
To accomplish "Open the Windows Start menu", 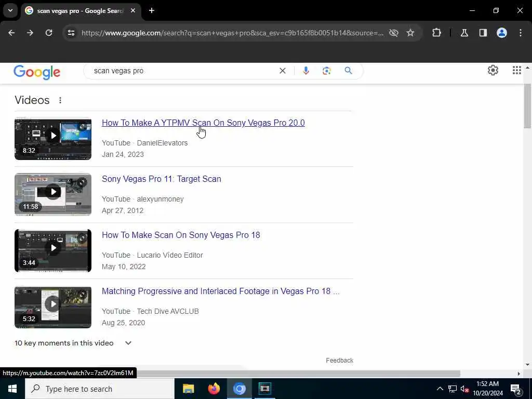I will [x=12, y=389].
